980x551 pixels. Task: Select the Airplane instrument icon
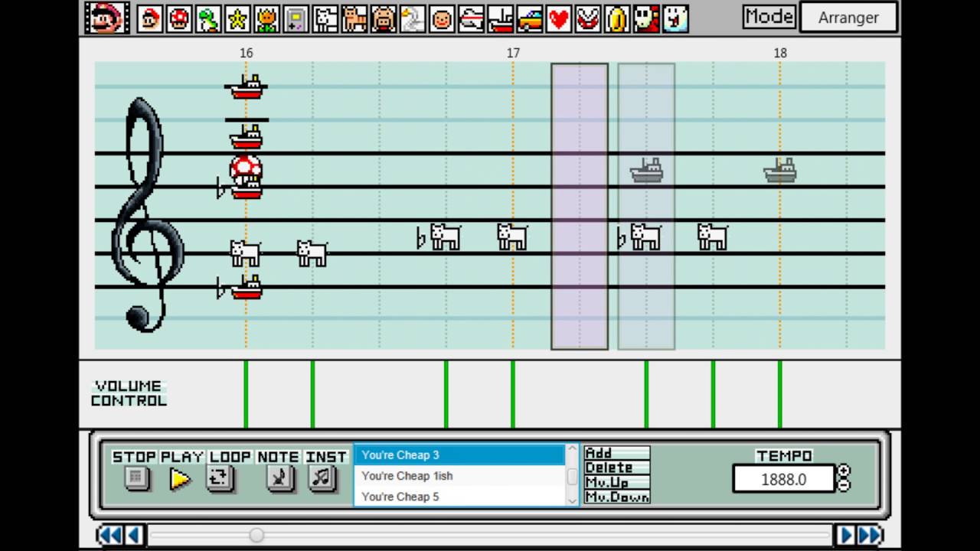(x=471, y=18)
